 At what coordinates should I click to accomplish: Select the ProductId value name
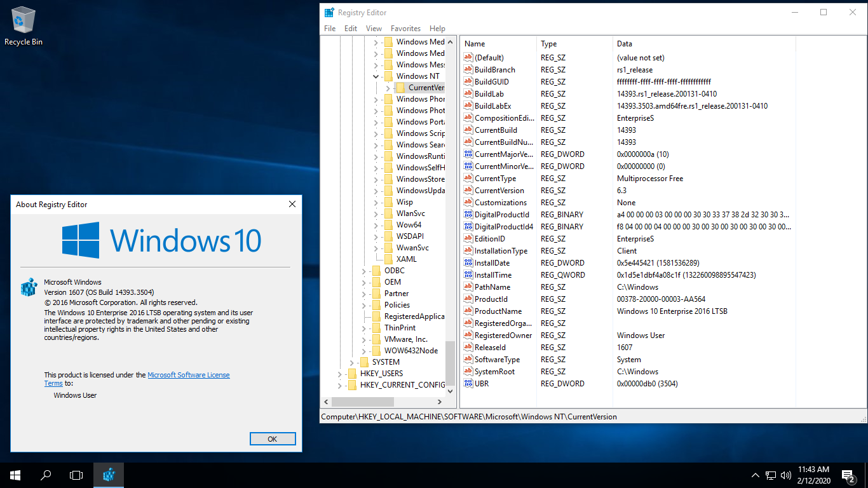tap(491, 299)
